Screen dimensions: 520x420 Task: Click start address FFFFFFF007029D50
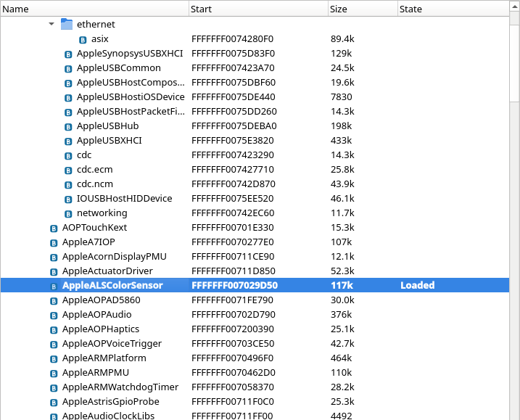pos(234,285)
